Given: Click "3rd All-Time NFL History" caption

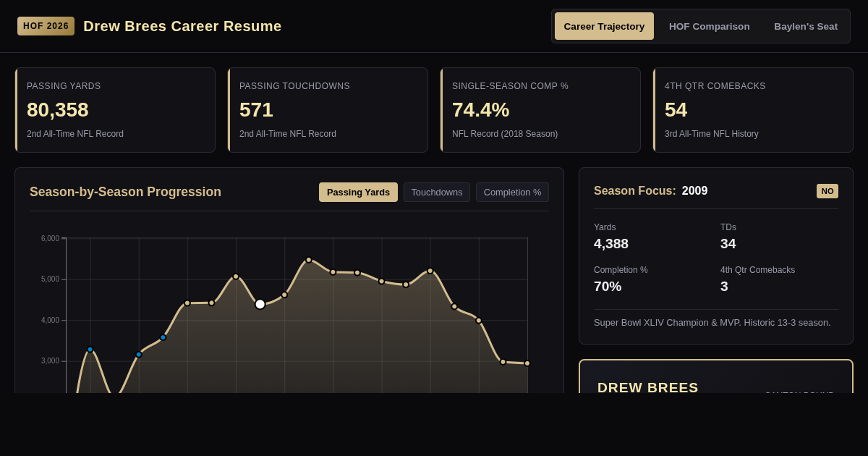Looking at the screenshot, I should pyautogui.click(x=712, y=134).
